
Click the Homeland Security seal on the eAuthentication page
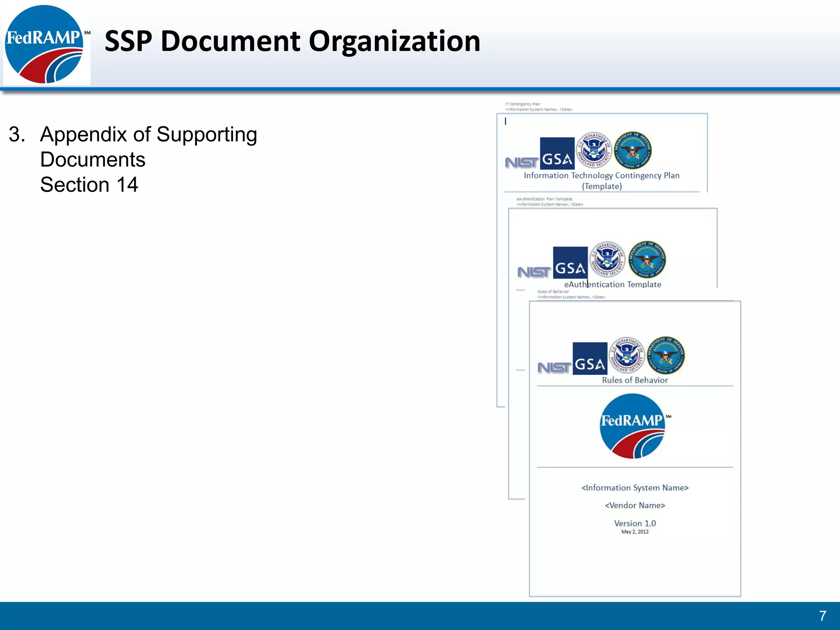pyautogui.click(x=607, y=259)
